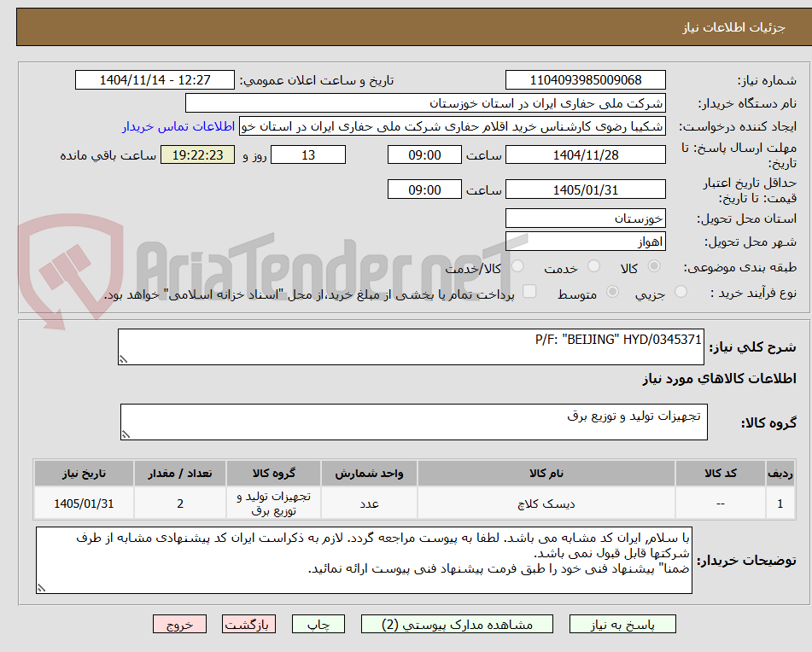Open buyer contact info link

(x=178, y=127)
